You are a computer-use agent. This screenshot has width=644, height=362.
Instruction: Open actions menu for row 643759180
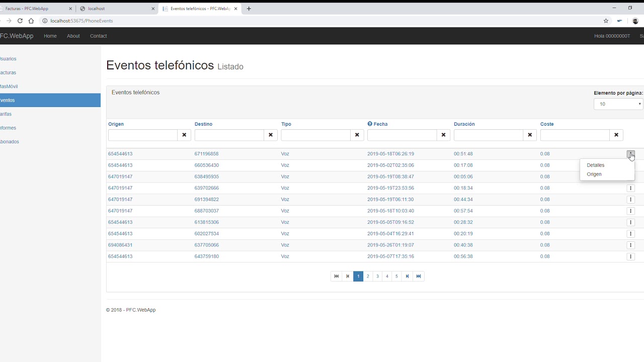point(630,256)
